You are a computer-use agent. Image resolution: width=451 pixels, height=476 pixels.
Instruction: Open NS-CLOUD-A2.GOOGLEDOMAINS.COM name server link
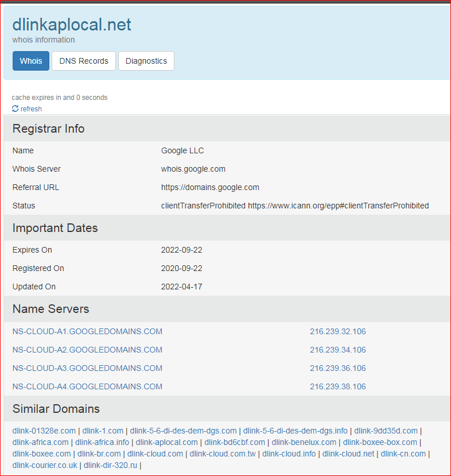coord(87,350)
